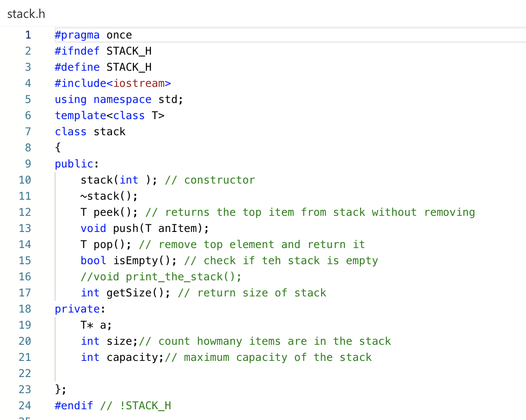
Task: Place cursor on the STACK_H define
Action: pyautogui.click(x=101, y=67)
